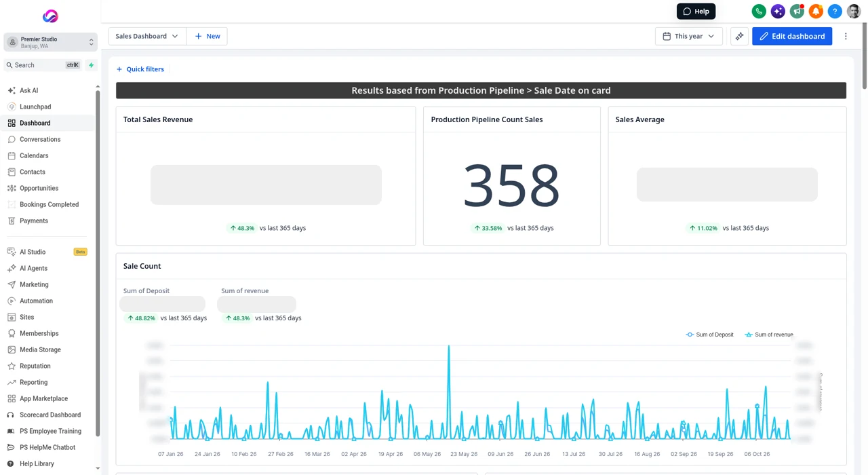The height and width of the screenshot is (475, 868).
Task: Click the Conversations chat bubble icon
Action: 12,139
